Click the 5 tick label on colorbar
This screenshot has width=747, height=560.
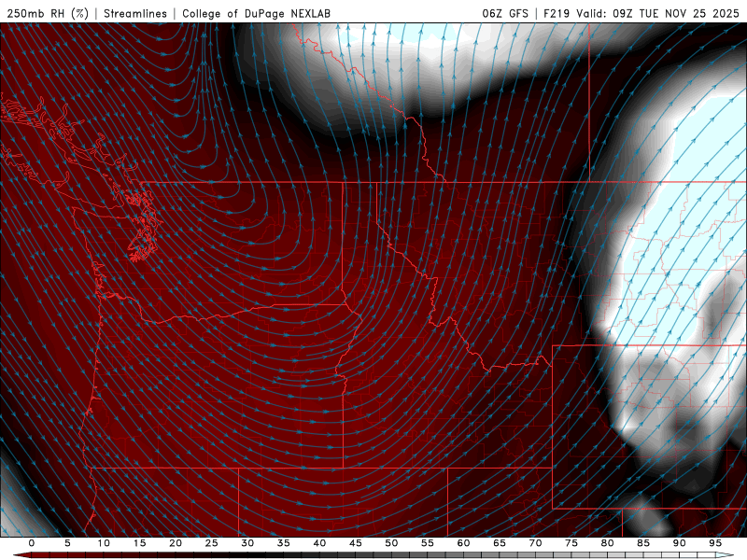tap(67, 543)
